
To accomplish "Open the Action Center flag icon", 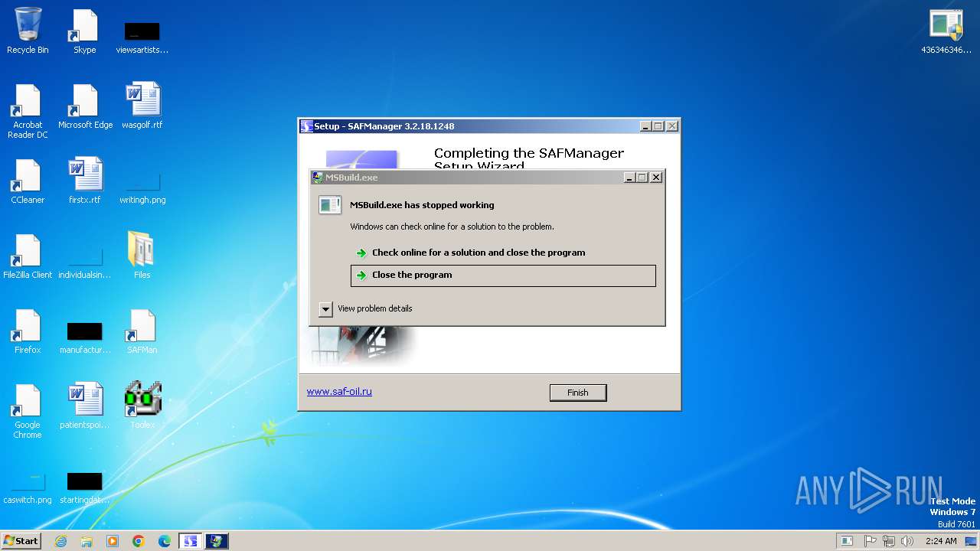I will click(x=871, y=541).
